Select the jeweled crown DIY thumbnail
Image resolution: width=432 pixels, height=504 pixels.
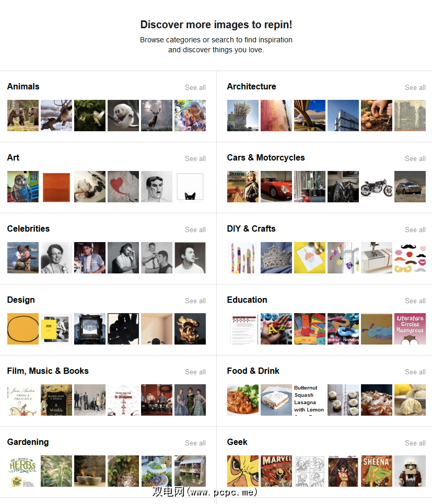pyautogui.click(x=276, y=257)
